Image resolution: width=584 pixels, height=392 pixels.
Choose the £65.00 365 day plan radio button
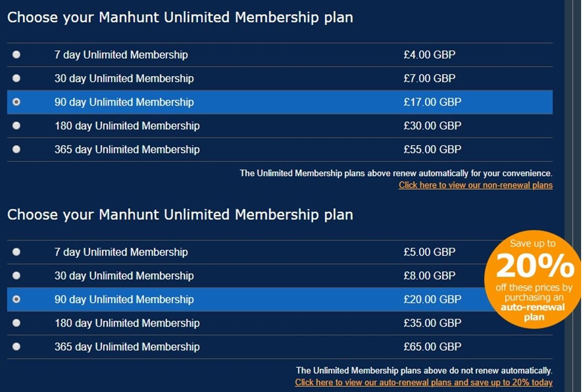[x=16, y=346]
